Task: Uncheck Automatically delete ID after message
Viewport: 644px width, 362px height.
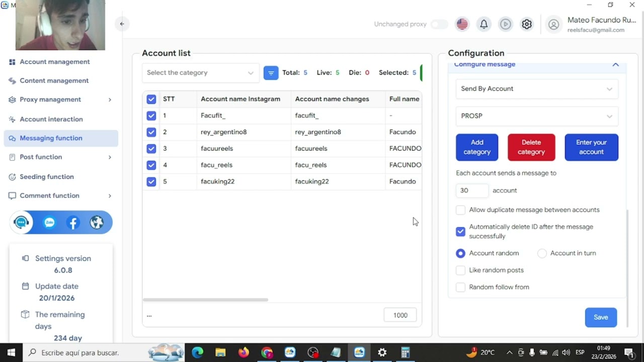Action: click(x=460, y=231)
